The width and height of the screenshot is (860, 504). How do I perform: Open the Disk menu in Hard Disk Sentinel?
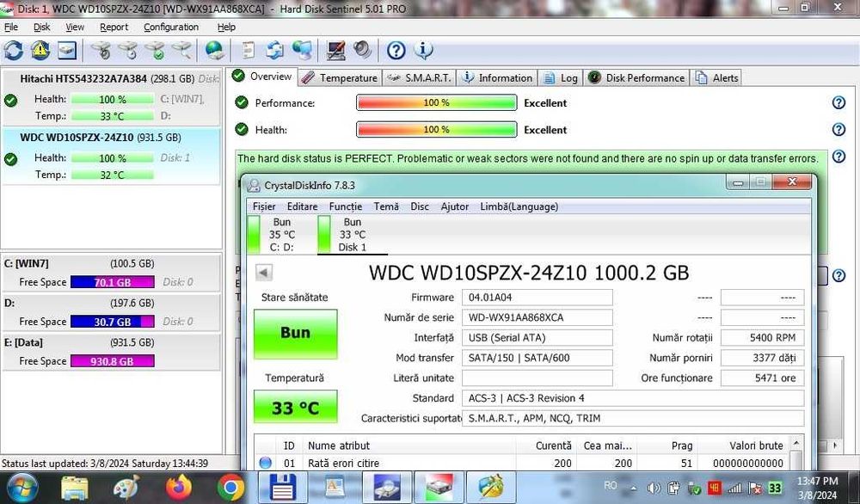coord(41,27)
